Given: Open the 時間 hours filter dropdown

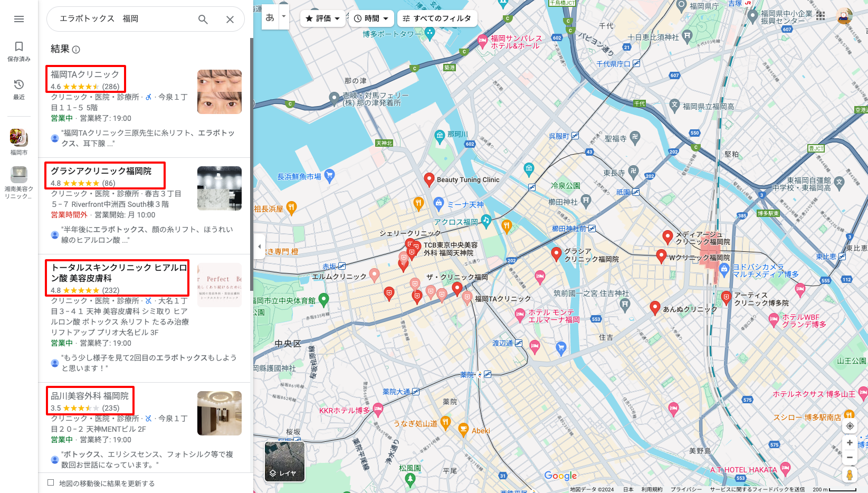Looking at the screenshot, I should [x=371, y=18].
